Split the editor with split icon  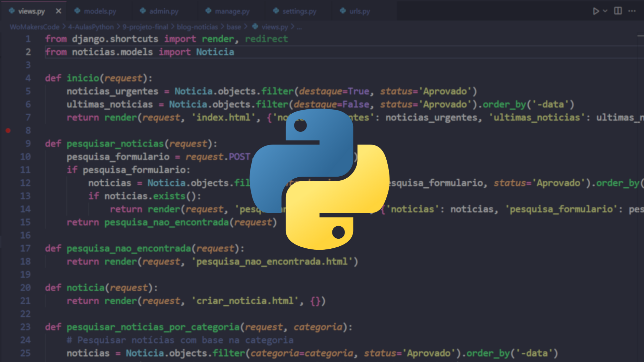[618, 11]
